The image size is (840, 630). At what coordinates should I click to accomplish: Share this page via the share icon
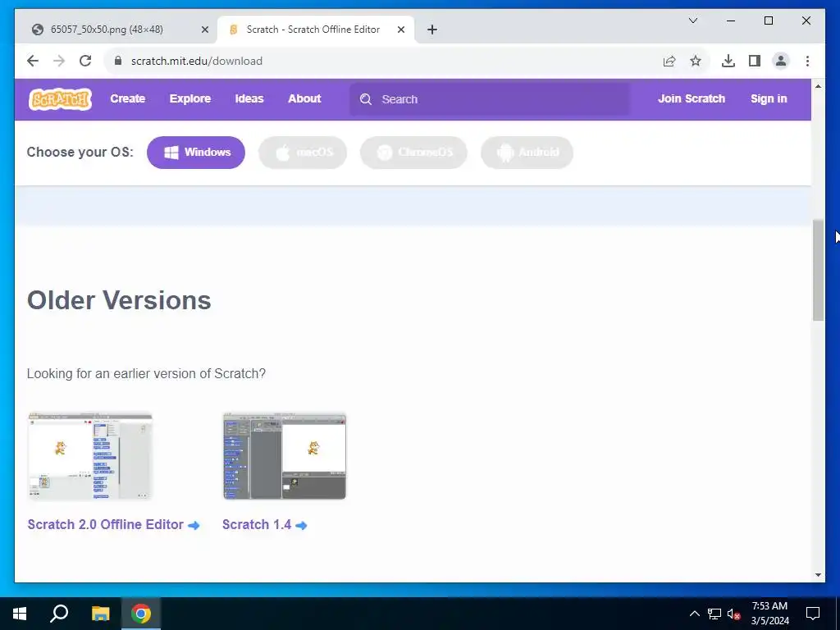coord(669,61)
